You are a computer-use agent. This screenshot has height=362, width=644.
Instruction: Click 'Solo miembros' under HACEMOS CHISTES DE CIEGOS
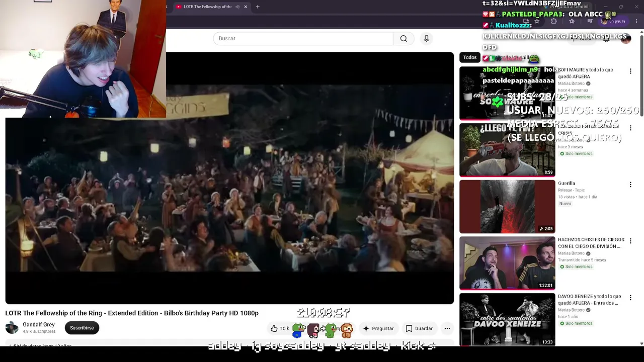[576, 266]
